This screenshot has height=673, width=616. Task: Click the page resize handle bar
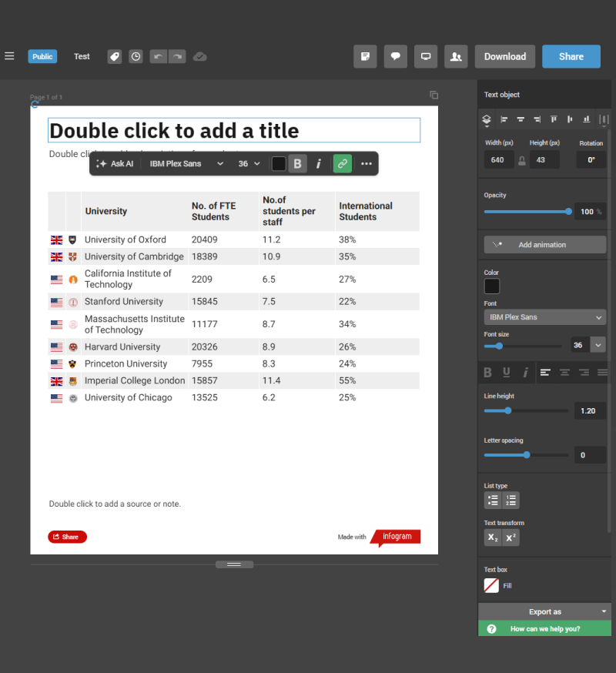click(x=234, y=564)
